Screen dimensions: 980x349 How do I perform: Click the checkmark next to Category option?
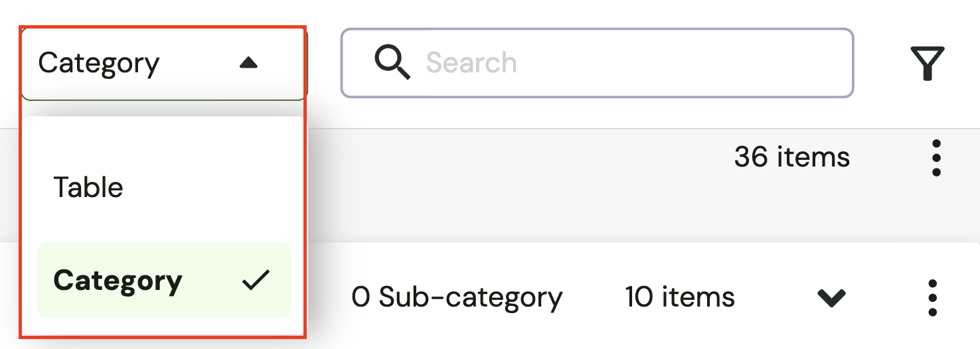point(256,281)
